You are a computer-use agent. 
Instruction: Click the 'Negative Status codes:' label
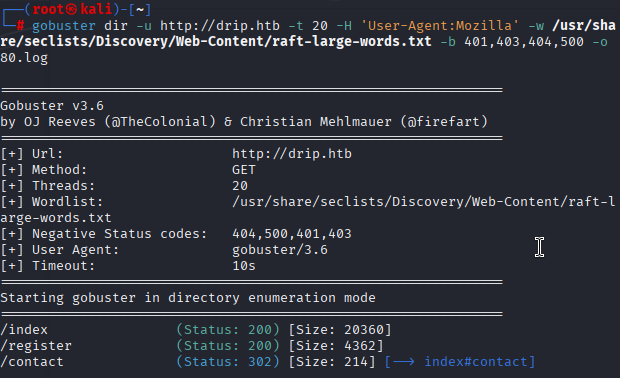(x=119, y=234)
